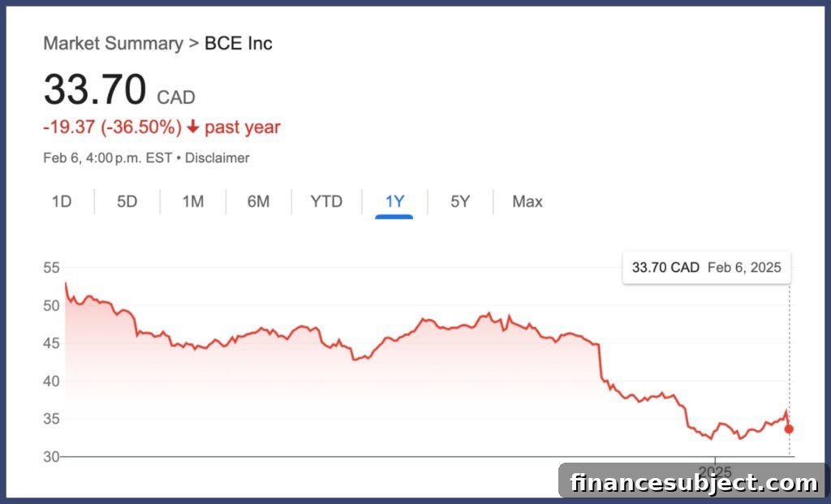Select the YTD tab
831x504 pixels.
click(x=326, y=201)
